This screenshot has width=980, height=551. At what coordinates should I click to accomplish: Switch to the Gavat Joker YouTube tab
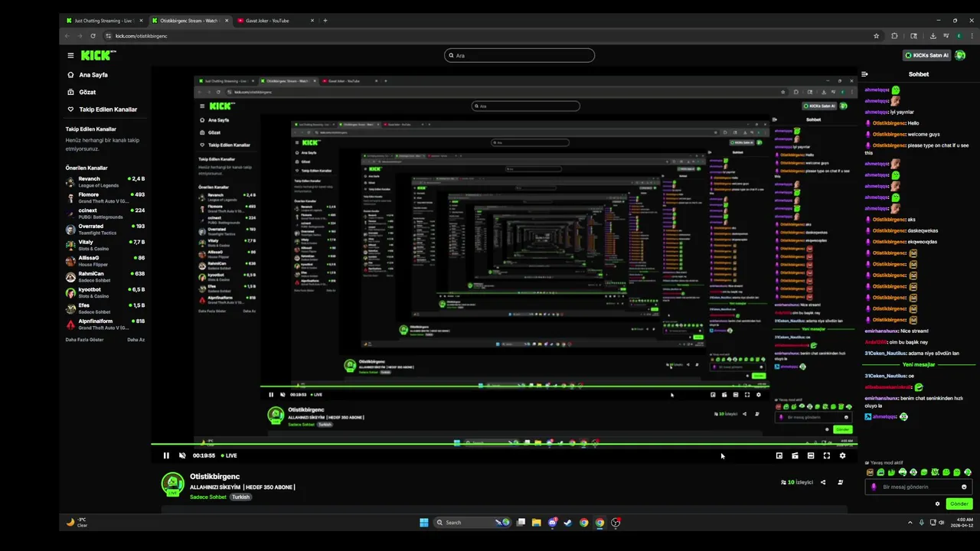[x=276, y=21]
